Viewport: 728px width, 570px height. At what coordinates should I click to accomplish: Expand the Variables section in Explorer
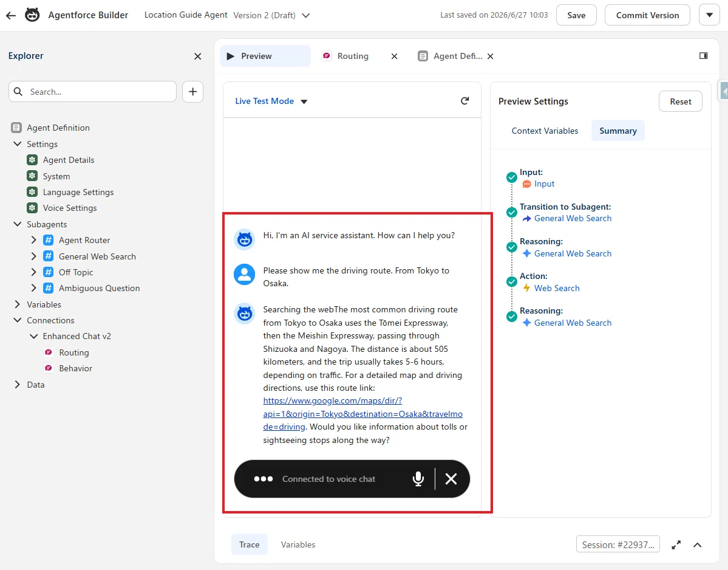[17, 304]
